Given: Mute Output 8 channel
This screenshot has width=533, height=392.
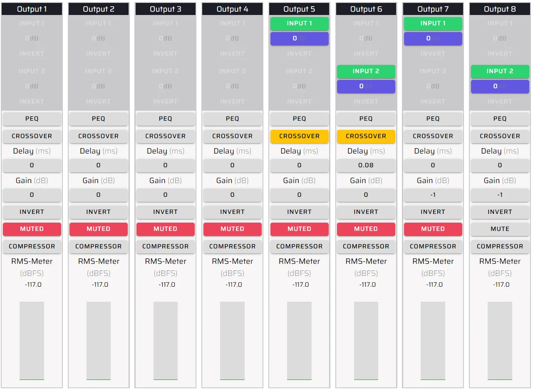Looking at the screenshot, I should (x=500, y=229).
